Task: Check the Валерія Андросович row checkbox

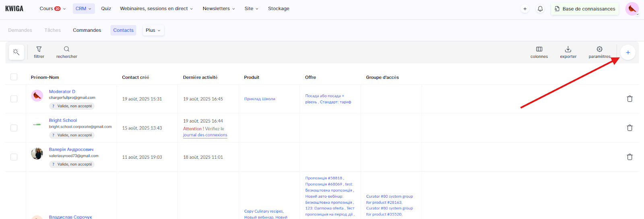Action: click(x=14, y=157)
